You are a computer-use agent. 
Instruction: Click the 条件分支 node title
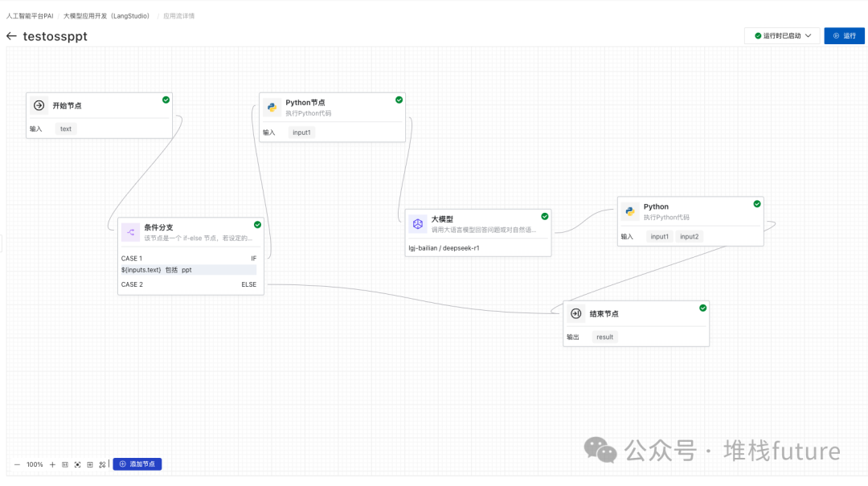point(159,227)
